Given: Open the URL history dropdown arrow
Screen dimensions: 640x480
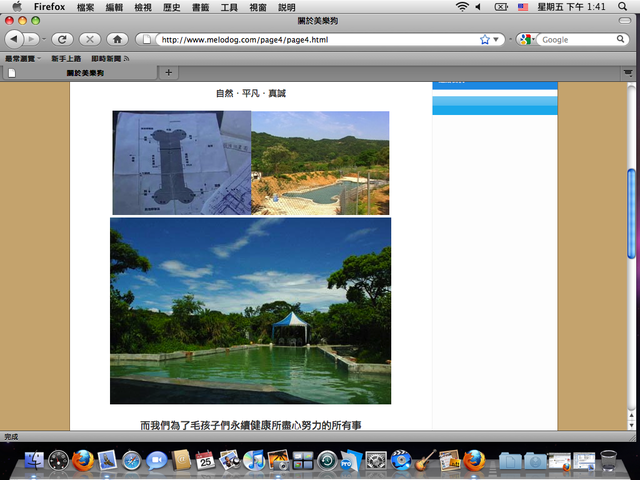Looking at the screenshot, I should tap(498, 39).
